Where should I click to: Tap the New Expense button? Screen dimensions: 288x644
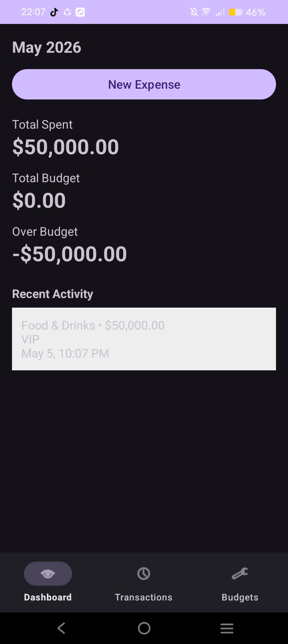144,84
